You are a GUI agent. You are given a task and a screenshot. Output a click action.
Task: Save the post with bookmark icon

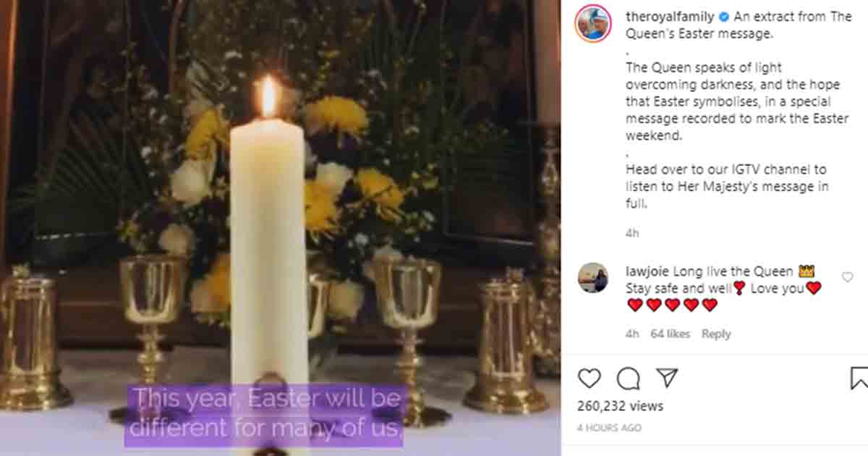859,378
